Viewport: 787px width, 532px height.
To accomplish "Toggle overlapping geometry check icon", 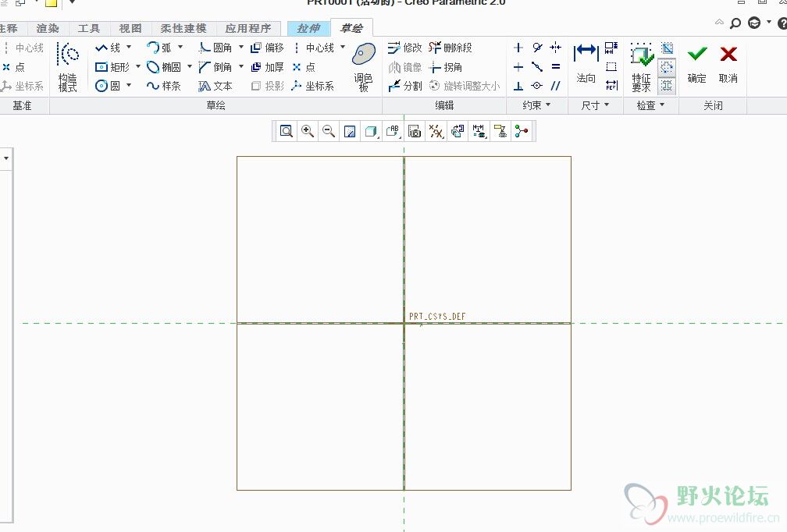I will pos(667,86).
